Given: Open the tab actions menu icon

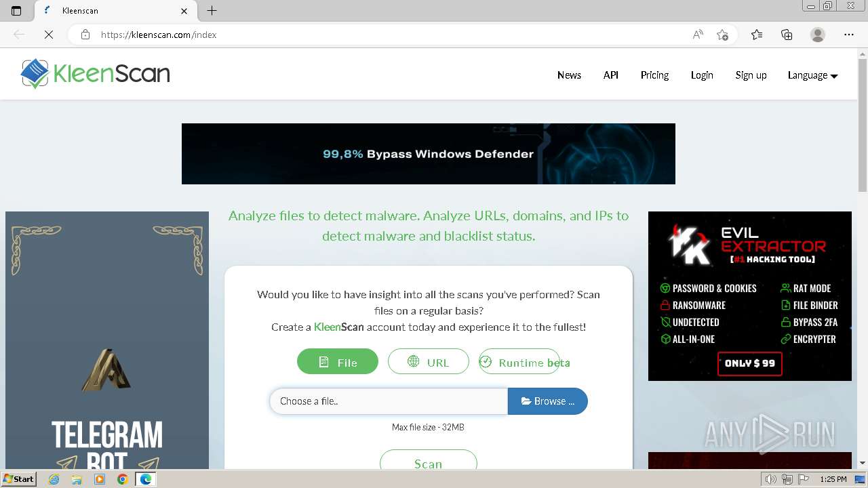Looking at the screenshot, I should (x=16, y=11).
